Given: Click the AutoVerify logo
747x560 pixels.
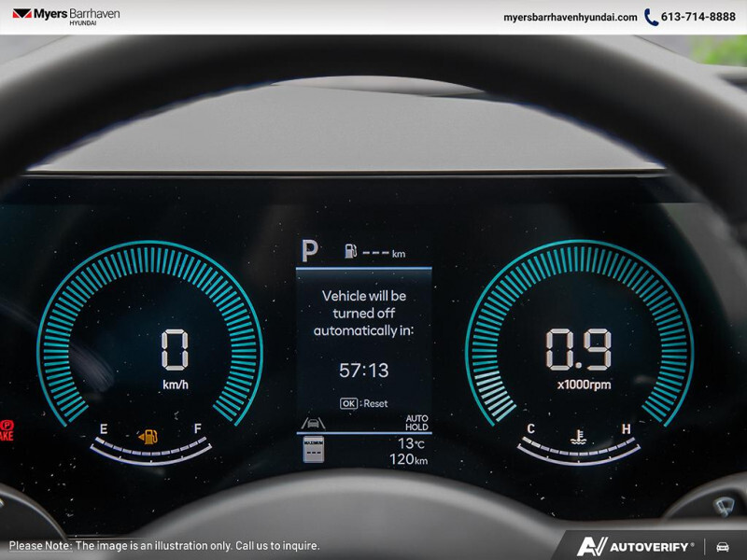Looking at the screenshot, I should 635,546.
